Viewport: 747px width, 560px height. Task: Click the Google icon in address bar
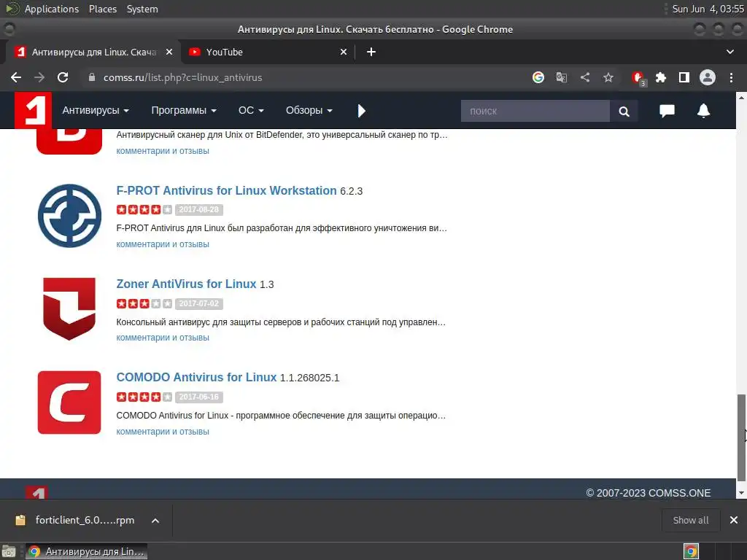[538, 77]
